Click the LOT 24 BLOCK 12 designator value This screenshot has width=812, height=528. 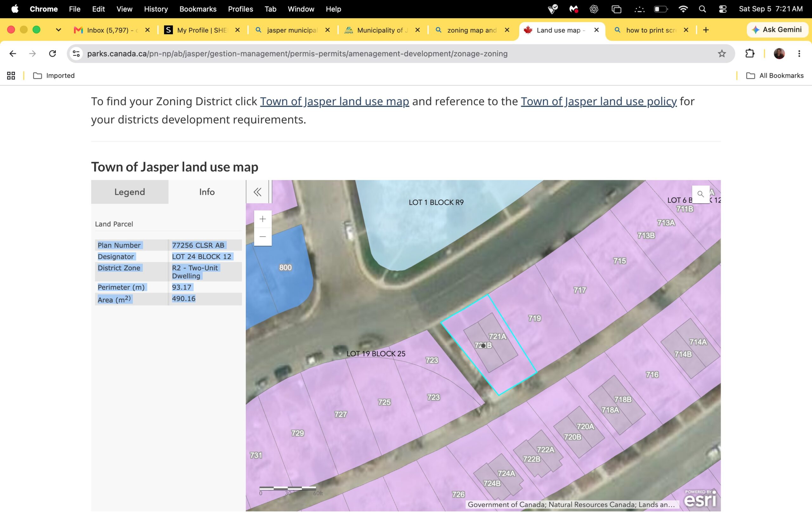click(202, 257)
